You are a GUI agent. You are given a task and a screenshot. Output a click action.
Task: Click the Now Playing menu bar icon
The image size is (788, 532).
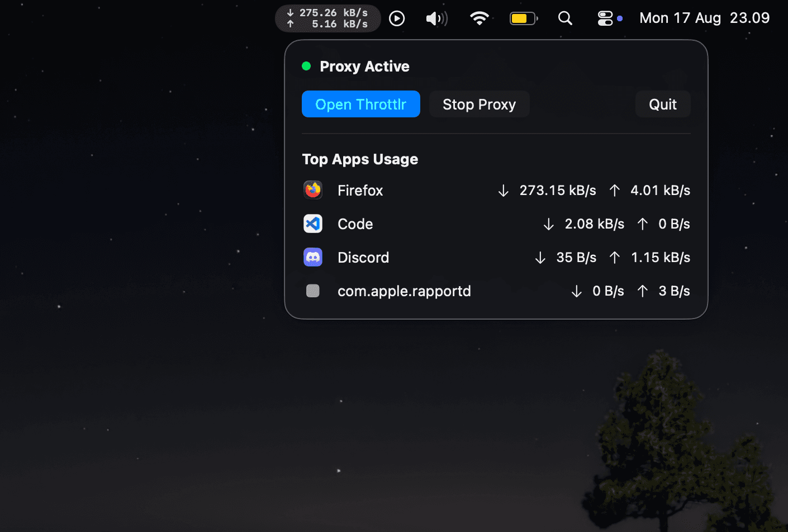(397, 18)
